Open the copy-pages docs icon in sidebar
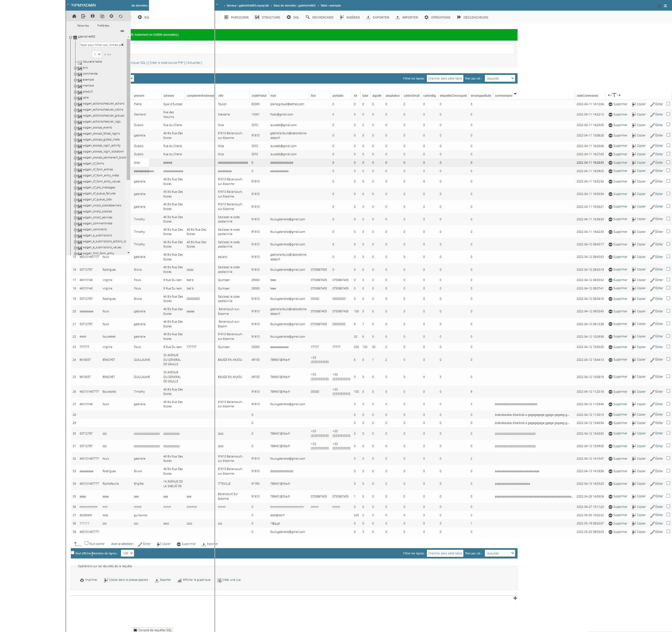 tap(102, 16)
